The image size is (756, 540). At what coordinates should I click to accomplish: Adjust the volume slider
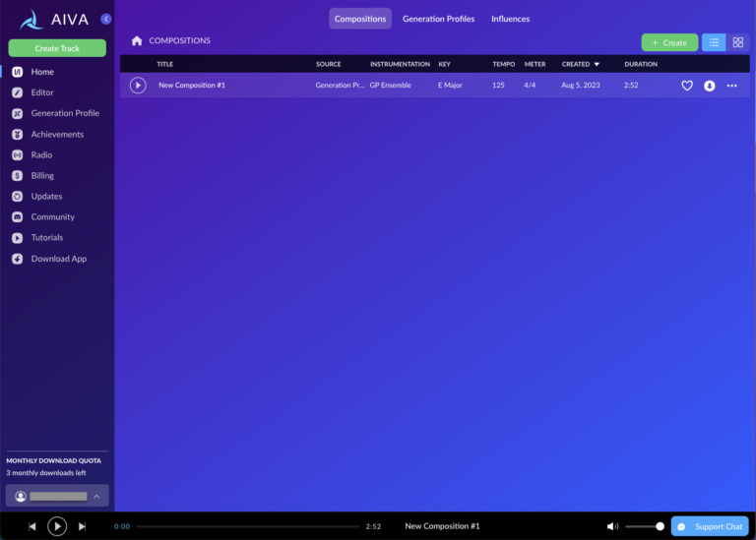pyautogui.click(x=645, y=526)
